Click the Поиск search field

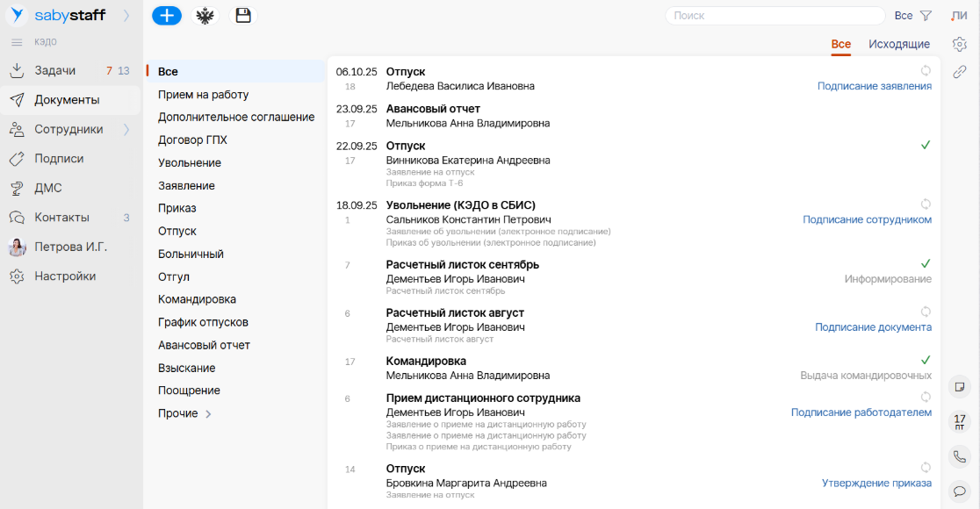pos(774,16)
